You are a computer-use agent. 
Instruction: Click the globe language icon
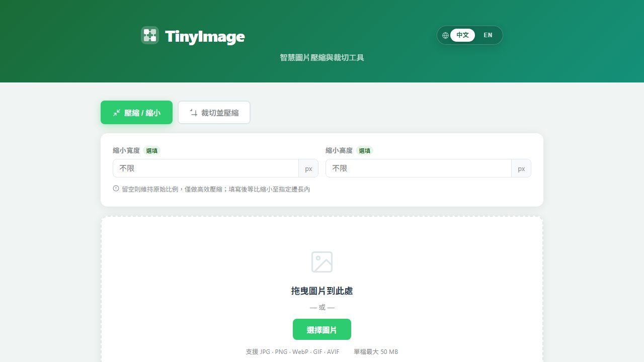click(x=445, y=35)
